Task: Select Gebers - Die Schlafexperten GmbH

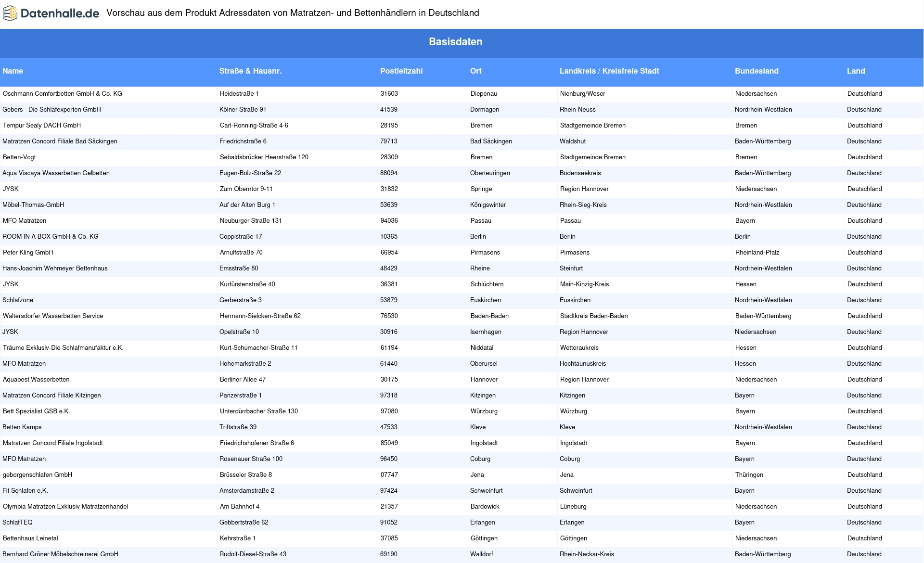Action: (x=52, y=110)
